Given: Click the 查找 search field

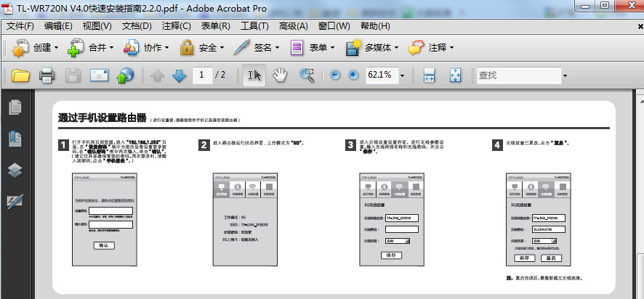Looking at the screenshot, I should pos(519,75).
